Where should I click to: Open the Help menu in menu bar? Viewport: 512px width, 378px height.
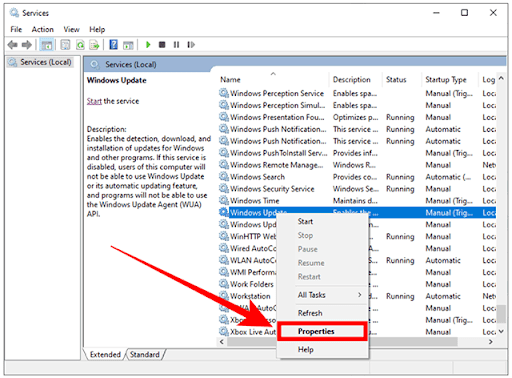[97, 29]
